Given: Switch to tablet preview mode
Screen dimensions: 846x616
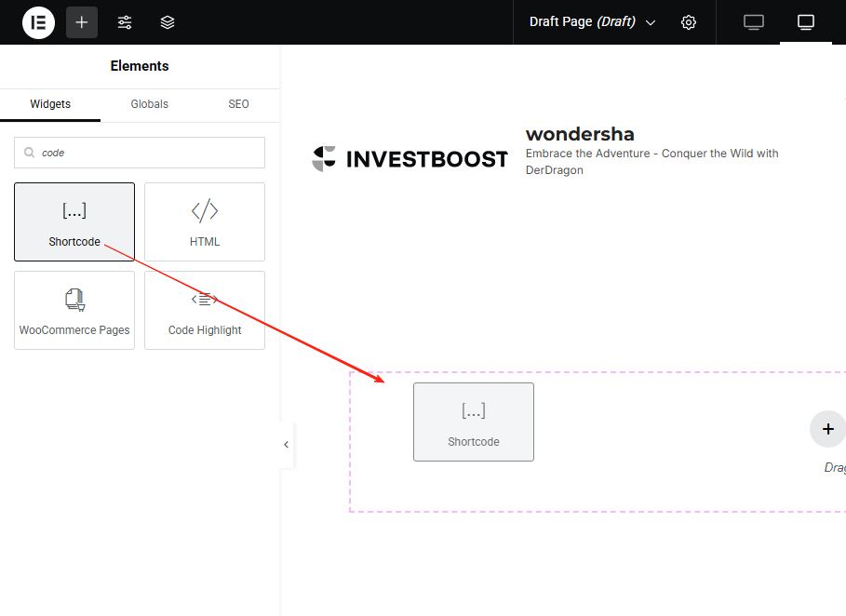Looking at the screenshot, I should coord(806,22).
